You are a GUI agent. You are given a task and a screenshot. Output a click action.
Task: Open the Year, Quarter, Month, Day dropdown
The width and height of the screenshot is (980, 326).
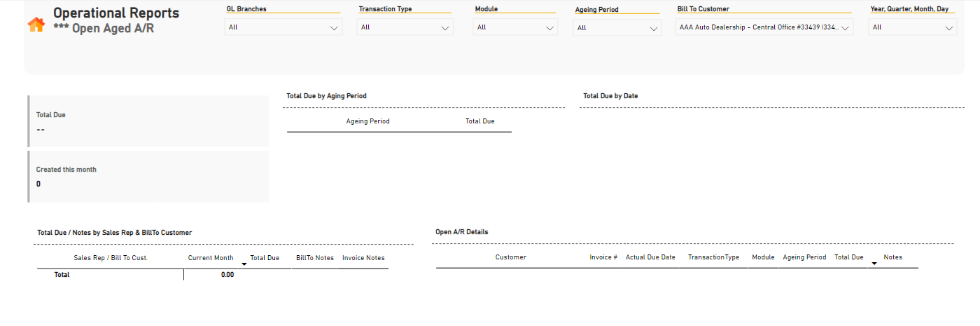coord(912,27)
